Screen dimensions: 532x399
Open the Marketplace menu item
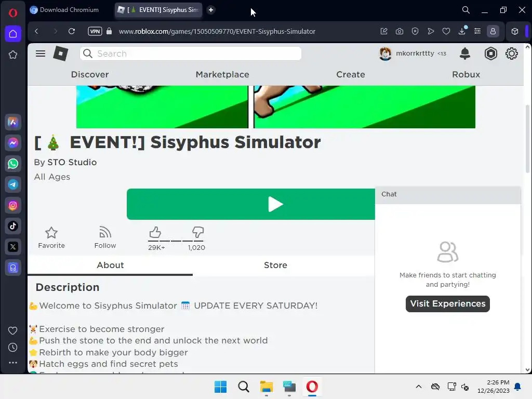click(x=222, y=74)
